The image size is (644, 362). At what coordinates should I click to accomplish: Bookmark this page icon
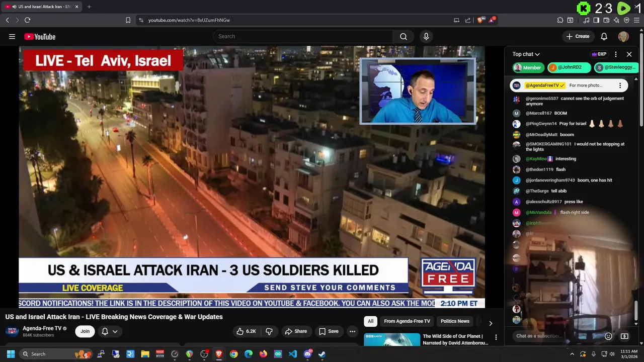point(128,20)
